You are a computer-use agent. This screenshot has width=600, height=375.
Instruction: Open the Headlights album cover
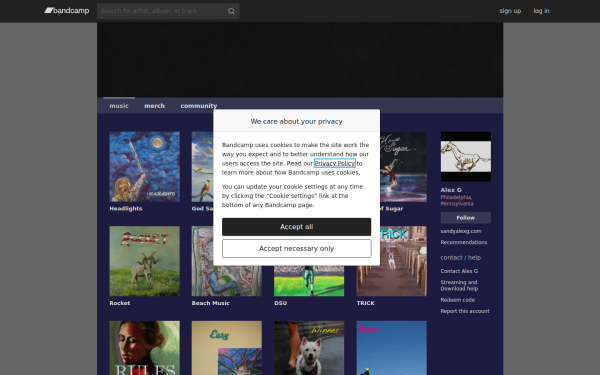coord(144,167)
